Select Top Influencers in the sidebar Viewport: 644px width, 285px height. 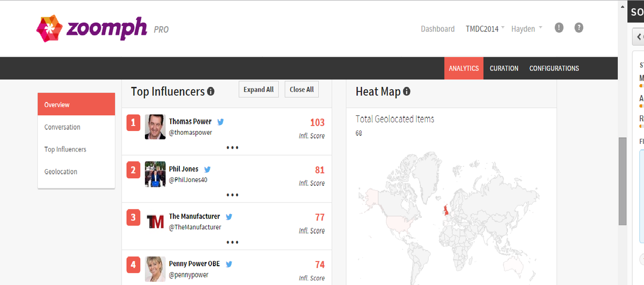point(76,149)
